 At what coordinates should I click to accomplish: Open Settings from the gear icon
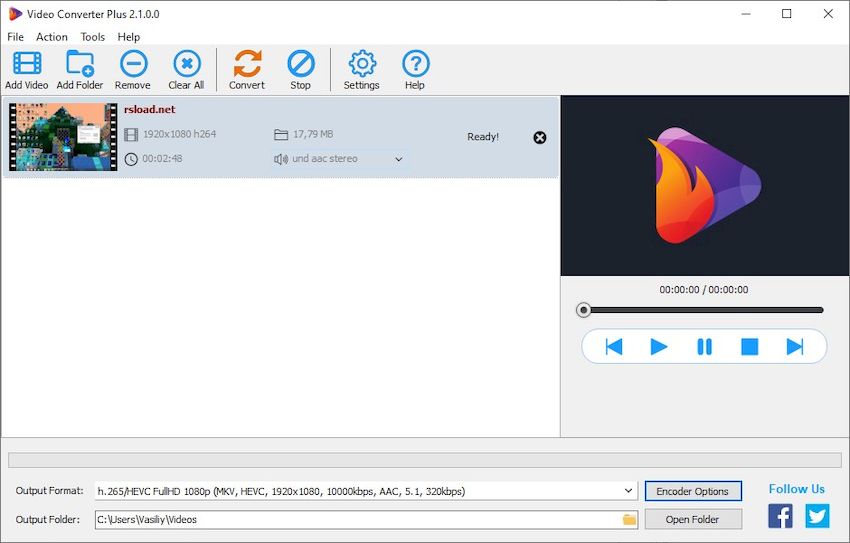point(362,63)
